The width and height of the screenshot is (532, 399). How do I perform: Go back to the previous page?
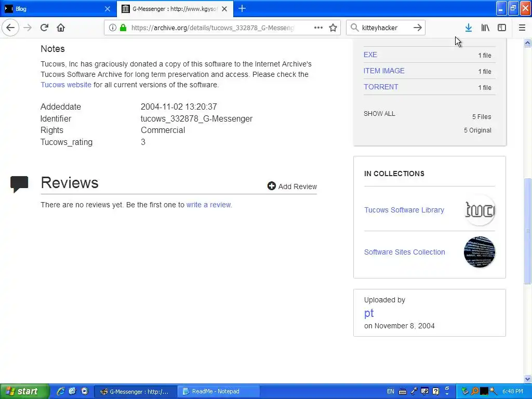[x=10, y=28]
